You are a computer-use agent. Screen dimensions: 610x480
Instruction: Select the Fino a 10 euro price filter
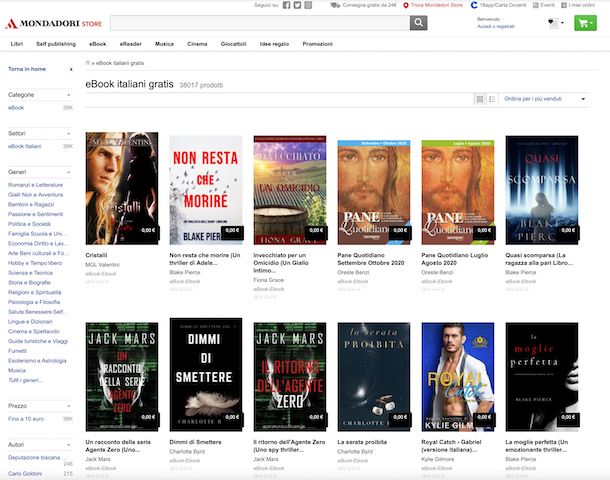pyautogui.click(x=26, y=419)
